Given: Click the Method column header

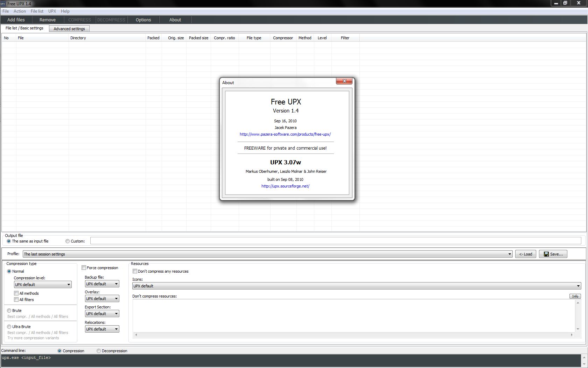Looking at the screenshot, I should 305,38.
